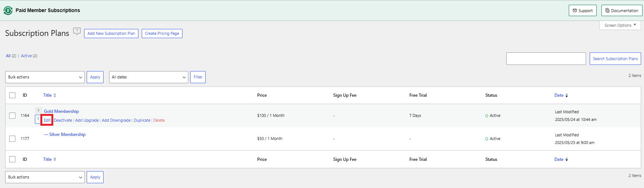Click the sort arrows beside the top Date header
Viewport: 644px width, 188px height.
567,95
